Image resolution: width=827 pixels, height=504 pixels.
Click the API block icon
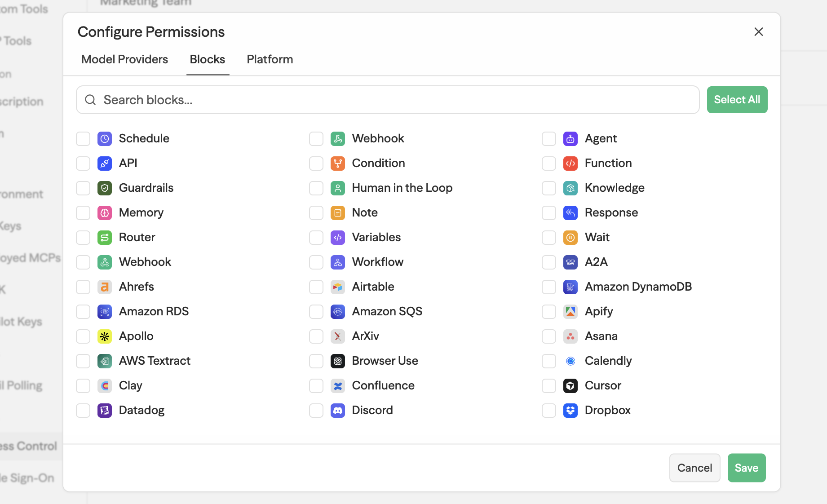(105, 164)
